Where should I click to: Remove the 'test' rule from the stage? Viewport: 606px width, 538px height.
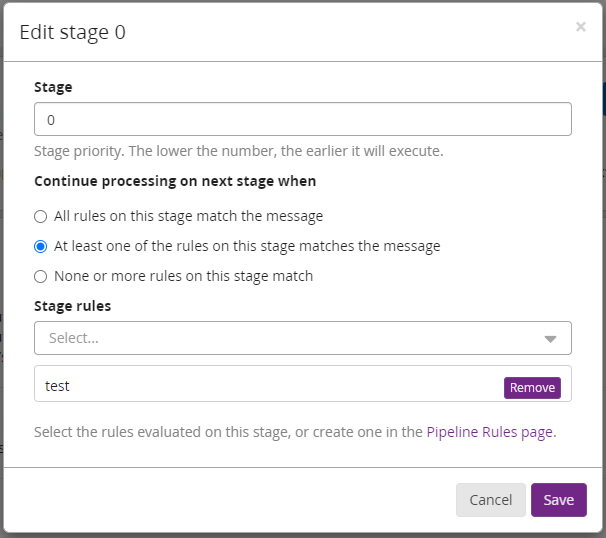tap(532, 388)
